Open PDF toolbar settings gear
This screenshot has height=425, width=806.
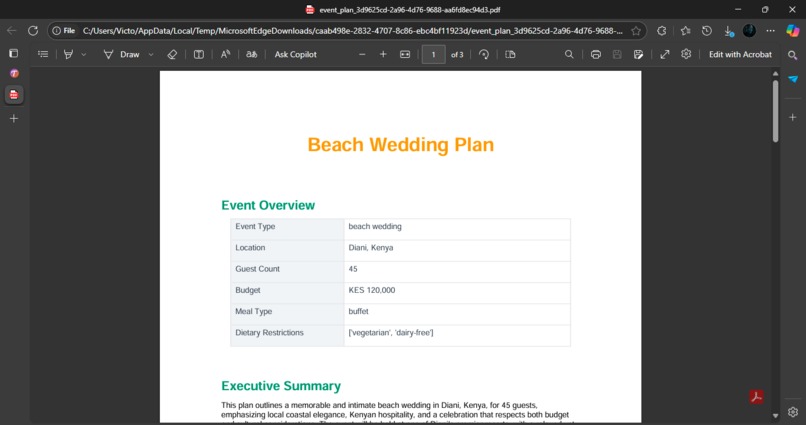(x=686, y=54)
